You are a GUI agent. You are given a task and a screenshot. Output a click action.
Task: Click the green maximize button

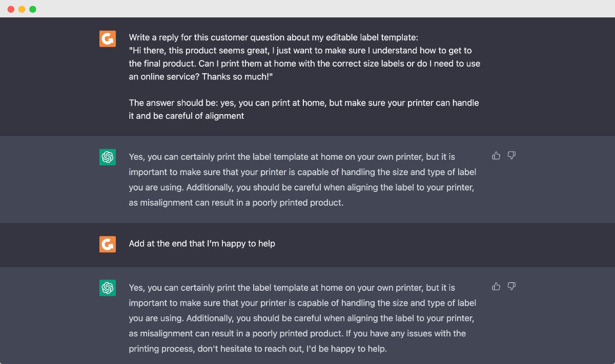32,9
